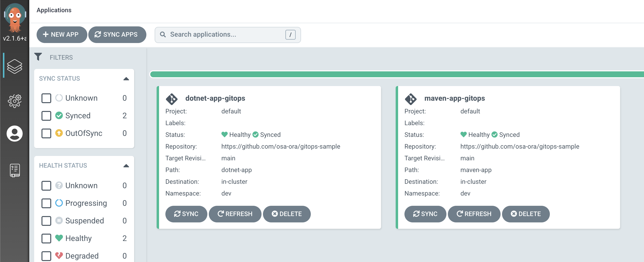This screenshot has width=644, height=262.
Task: Click the filter funnel icon
Action: click(38, 57)
